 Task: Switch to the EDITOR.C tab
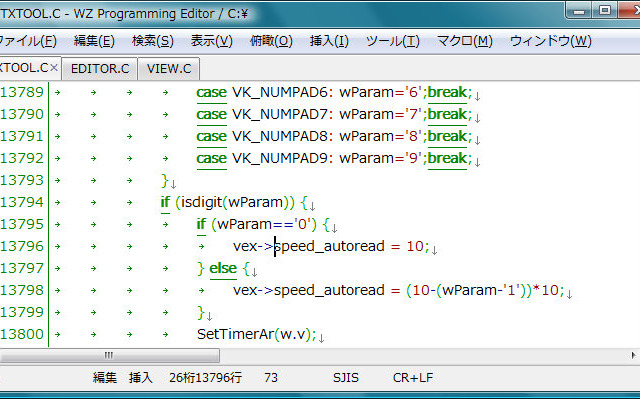(100, 69)
